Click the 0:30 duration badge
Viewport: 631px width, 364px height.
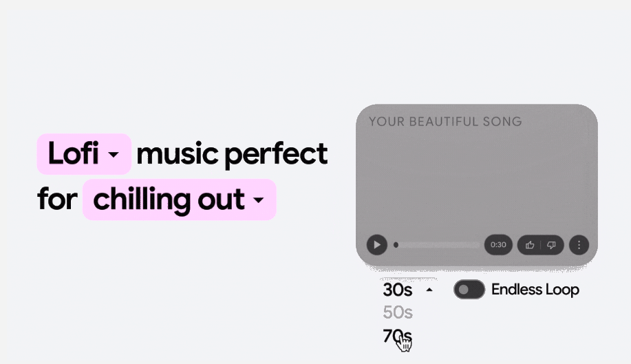498,244
